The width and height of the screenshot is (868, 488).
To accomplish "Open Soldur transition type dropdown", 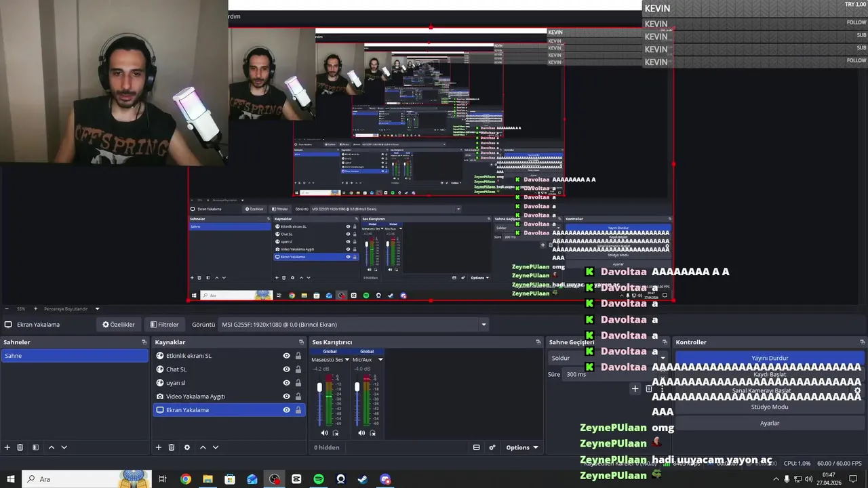I will [608, 358].
